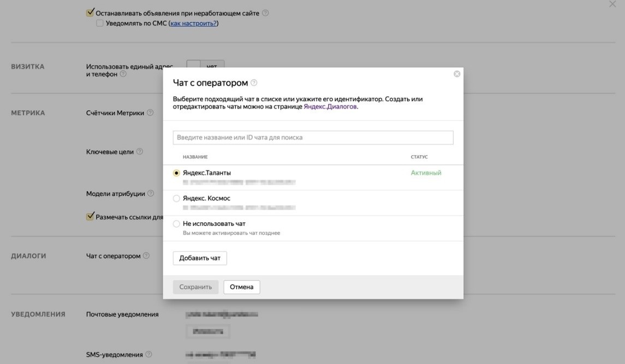Click help icon next to SMS-уведомления
Screen dimensions: 625x364
tap(148, 354)
